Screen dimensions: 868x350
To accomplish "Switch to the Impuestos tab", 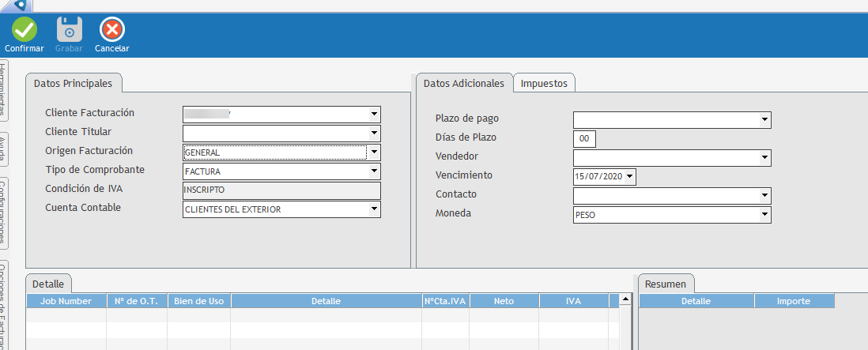I will (x=544, y=83).
